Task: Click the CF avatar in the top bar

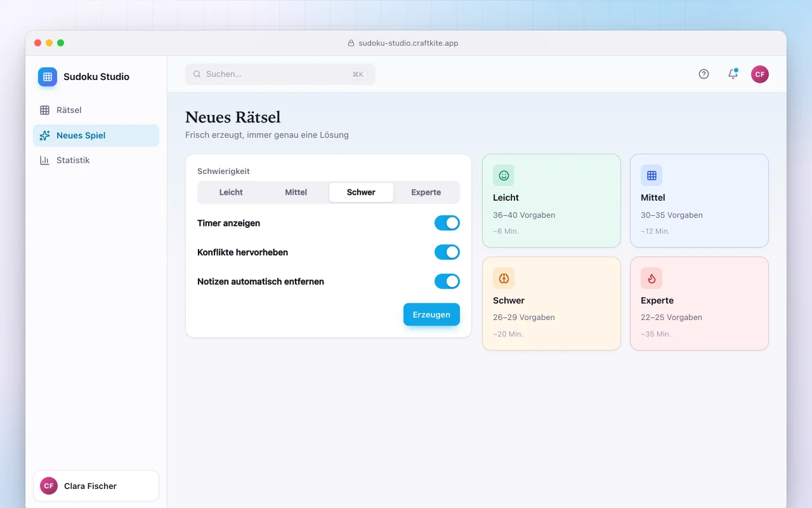Action: pyautogui.click(x=760, y=74)
